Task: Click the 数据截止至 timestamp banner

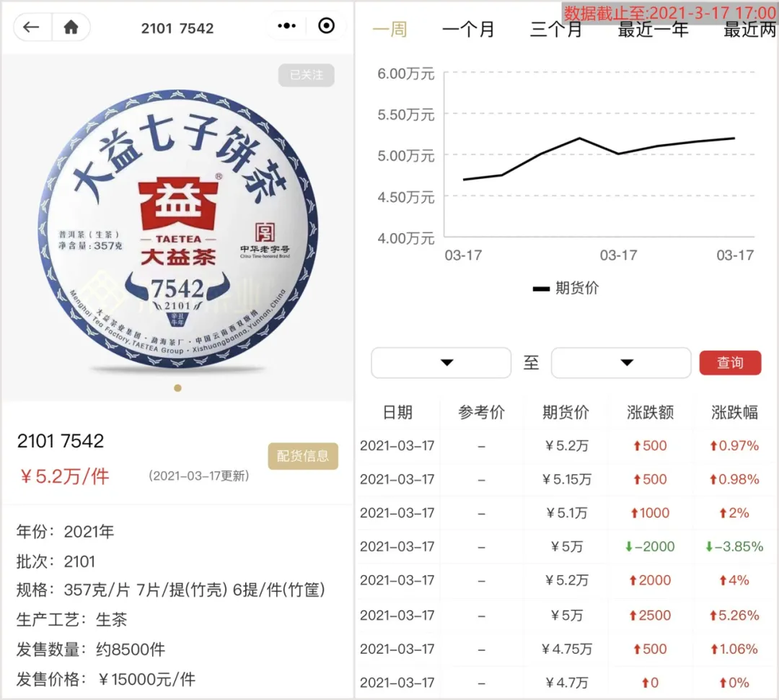Action: (669, 13)
